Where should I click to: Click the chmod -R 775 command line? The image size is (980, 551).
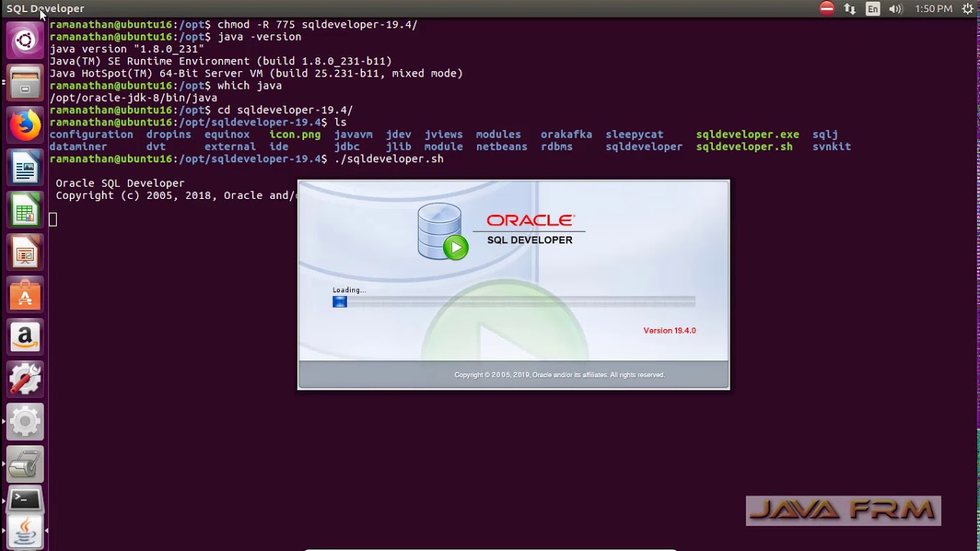point(317,24)
